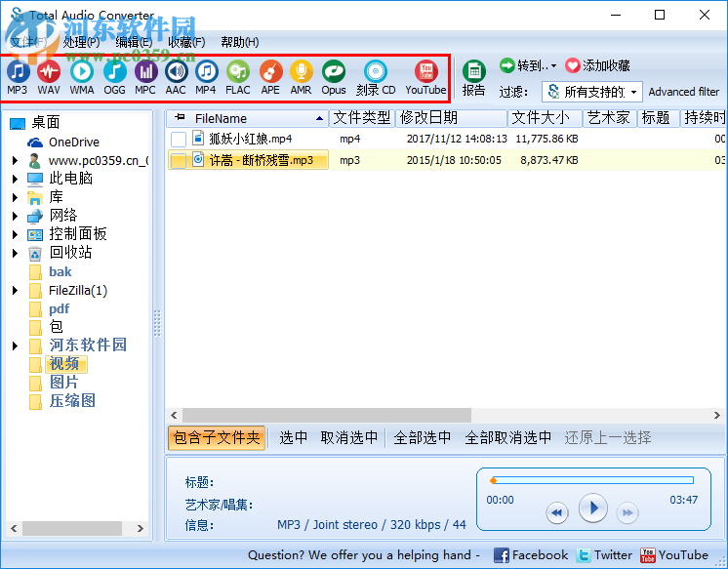Click the 选中 button
Screen dimensions: 728x569
click(293, 437)
